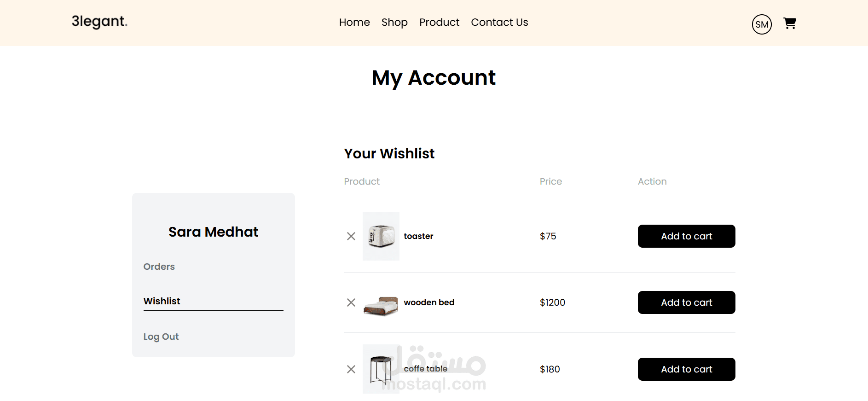Open the wooden bed product image
This screenshot has height=401, width=868.
(x=381, y=306)
